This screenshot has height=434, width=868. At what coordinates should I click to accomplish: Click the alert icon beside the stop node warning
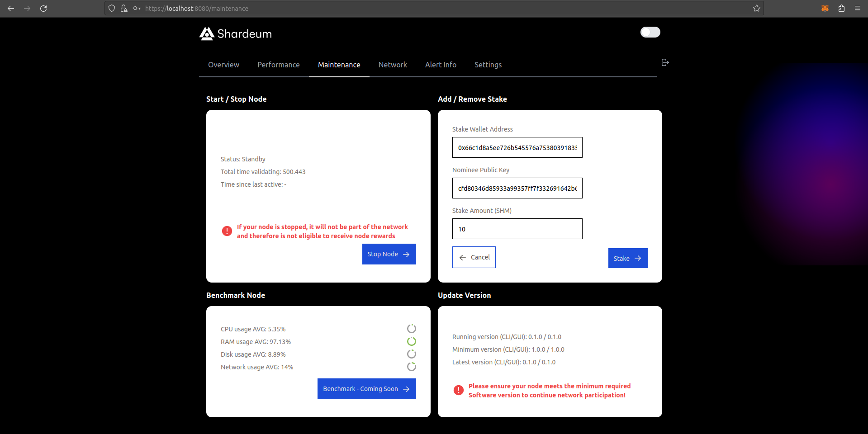[x=227, y=231]
